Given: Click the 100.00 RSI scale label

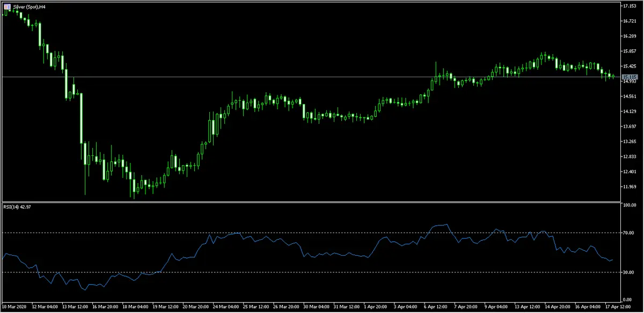Looking at the screenshot, I should coord(629,205).
